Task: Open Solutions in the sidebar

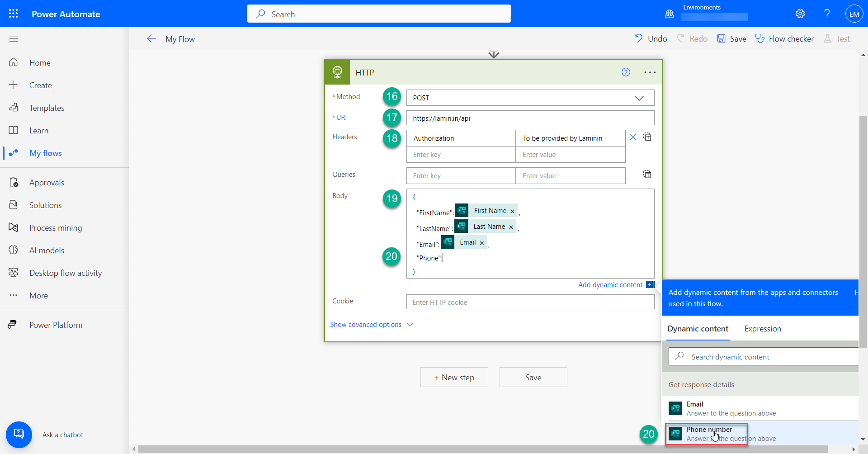Action: pos(64,205)
